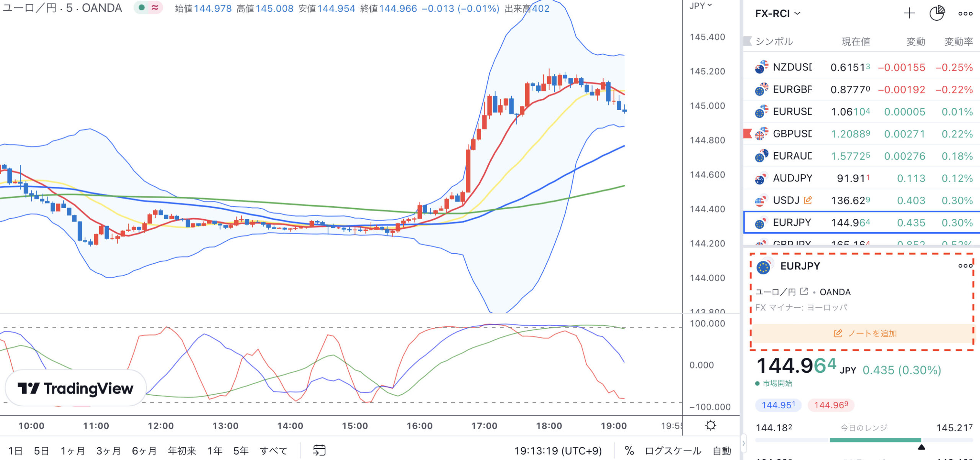Click the chart settings gear icon
Viewport: 980px width, 460px height.
tap(710, 425)
